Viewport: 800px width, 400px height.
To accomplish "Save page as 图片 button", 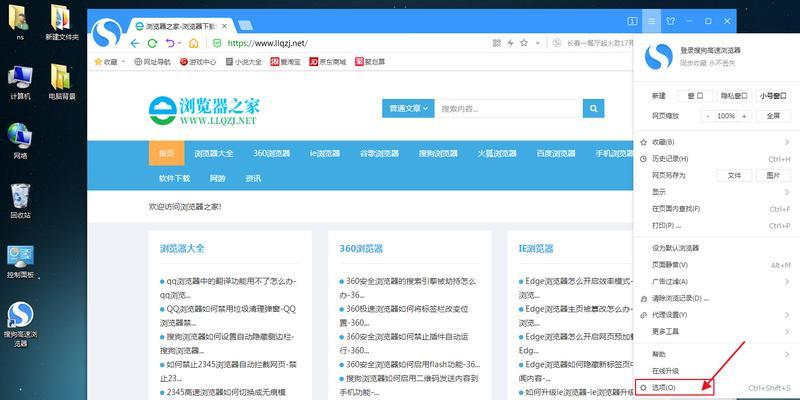I will [773, 175].
